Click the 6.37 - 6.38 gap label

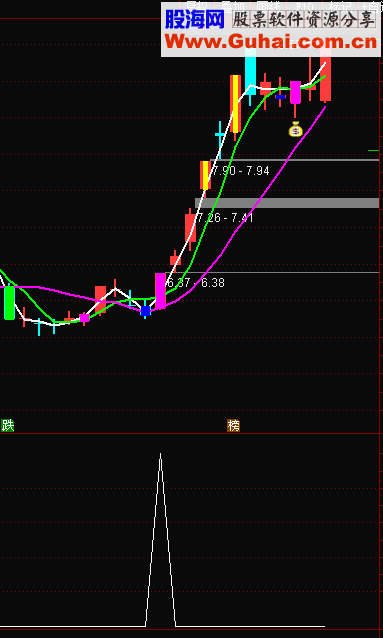195,283
